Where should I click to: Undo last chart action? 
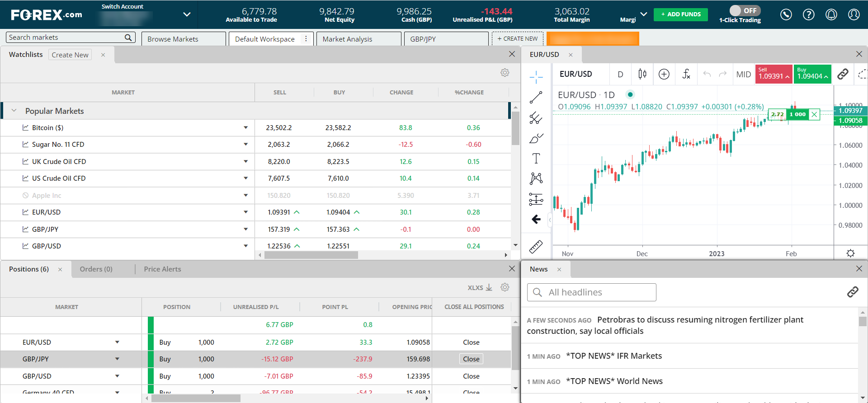707,74
